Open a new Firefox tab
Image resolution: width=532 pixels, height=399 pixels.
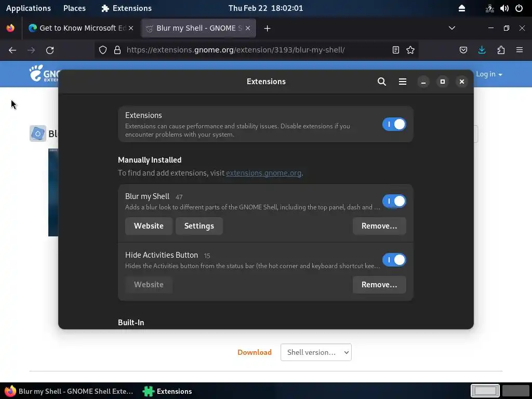click(x=268, y=29)
